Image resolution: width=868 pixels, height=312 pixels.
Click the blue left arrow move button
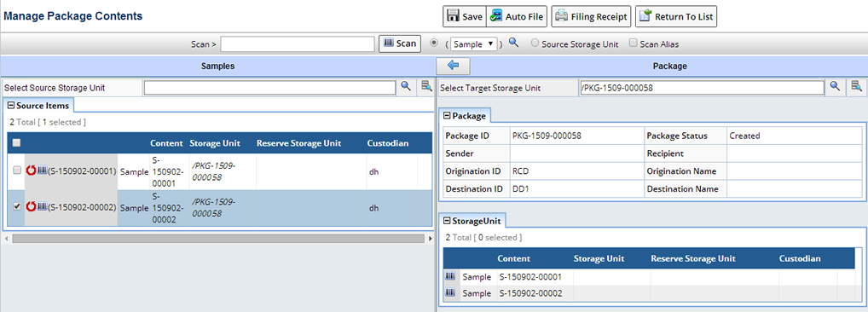[x=453, y=66]
